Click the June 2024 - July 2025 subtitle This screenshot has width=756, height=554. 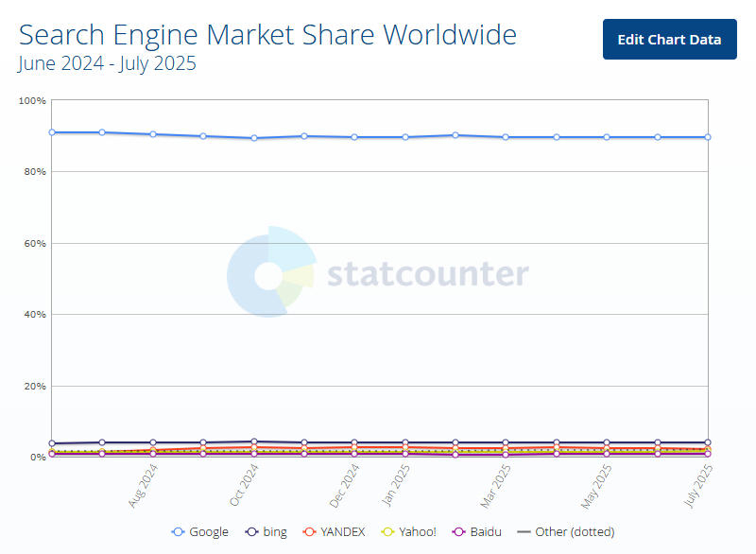click(x=107, y=64)
